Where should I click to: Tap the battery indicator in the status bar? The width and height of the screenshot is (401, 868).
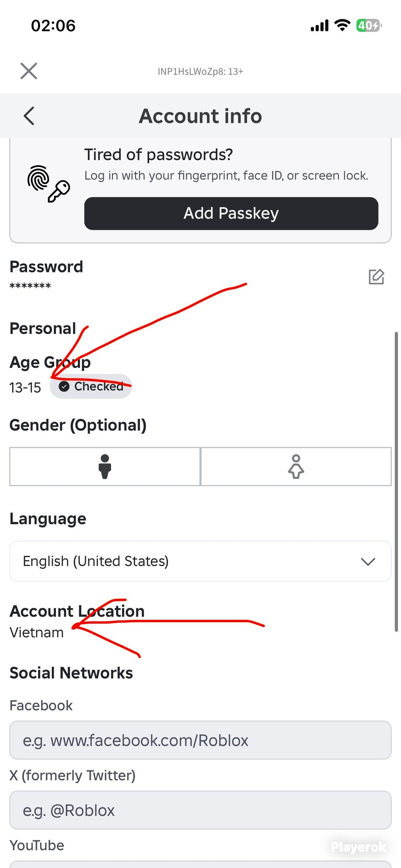point(369,25)
